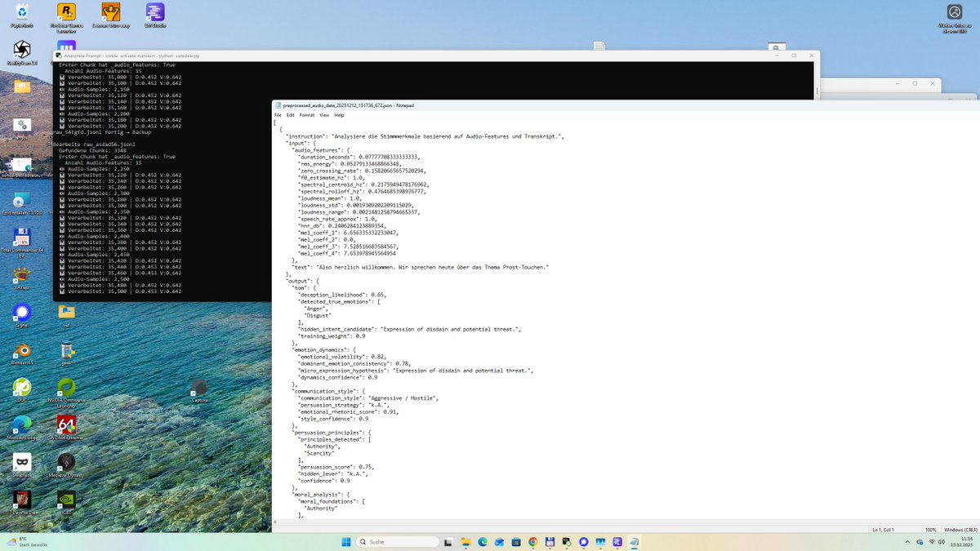Switch to Notepad via taskbar icon

[x=634, y=542]
